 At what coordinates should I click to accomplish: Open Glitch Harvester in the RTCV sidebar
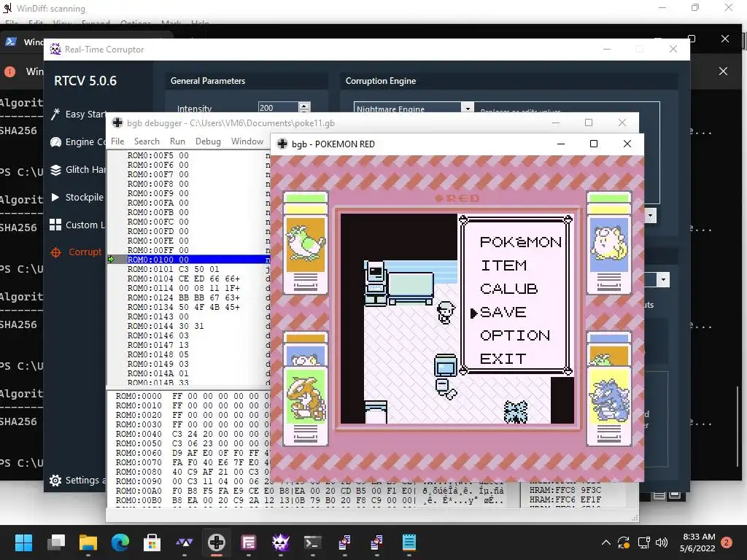pyautogui.click(x=79, y=169)
